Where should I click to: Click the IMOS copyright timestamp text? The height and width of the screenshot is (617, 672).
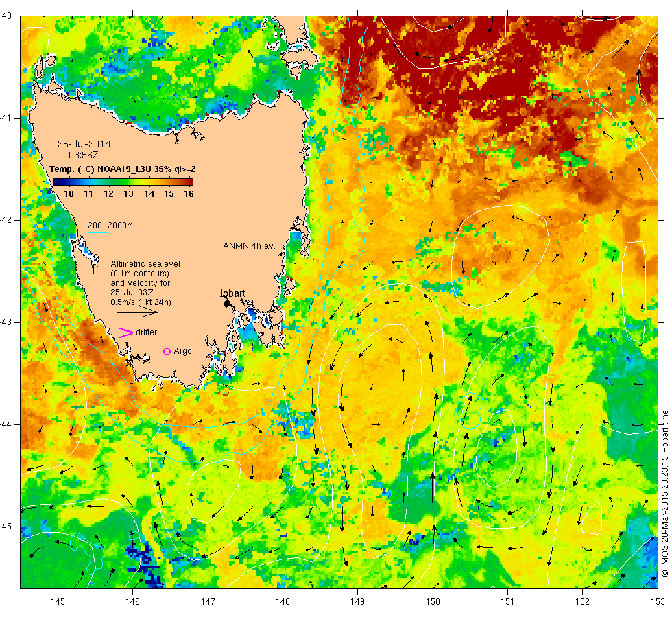(x=664, y=494)
